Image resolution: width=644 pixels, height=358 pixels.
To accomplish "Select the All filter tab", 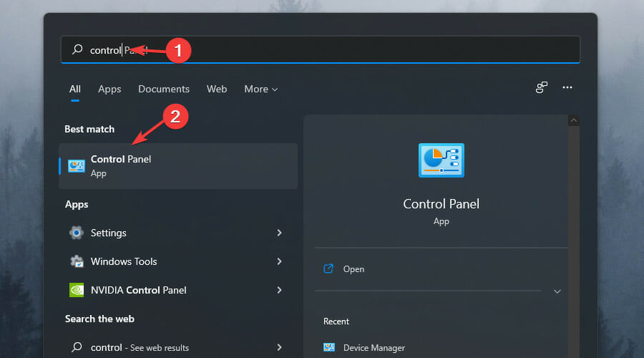I will click(74, 89).
